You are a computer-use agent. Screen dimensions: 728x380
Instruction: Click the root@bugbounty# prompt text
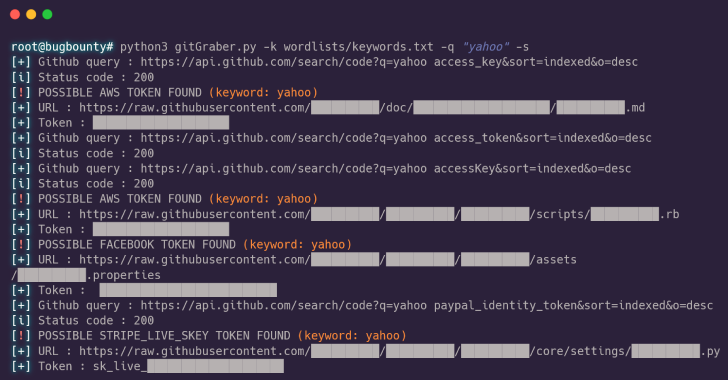coord(62,47)
